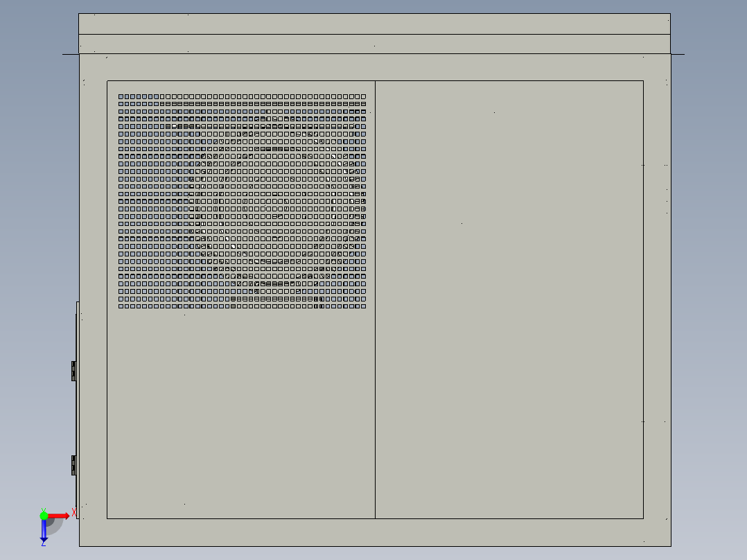
Task: Select the blank right inner panel
Action: pos(509,299)
